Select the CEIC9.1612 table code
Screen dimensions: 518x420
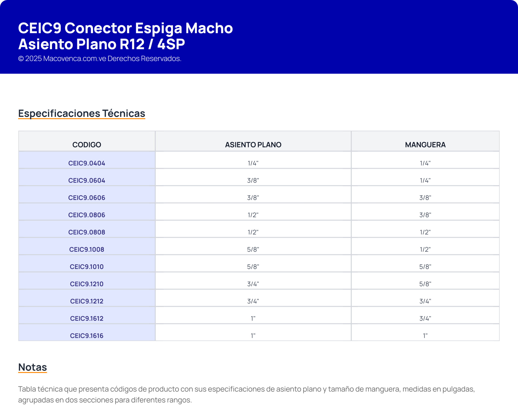87,318
